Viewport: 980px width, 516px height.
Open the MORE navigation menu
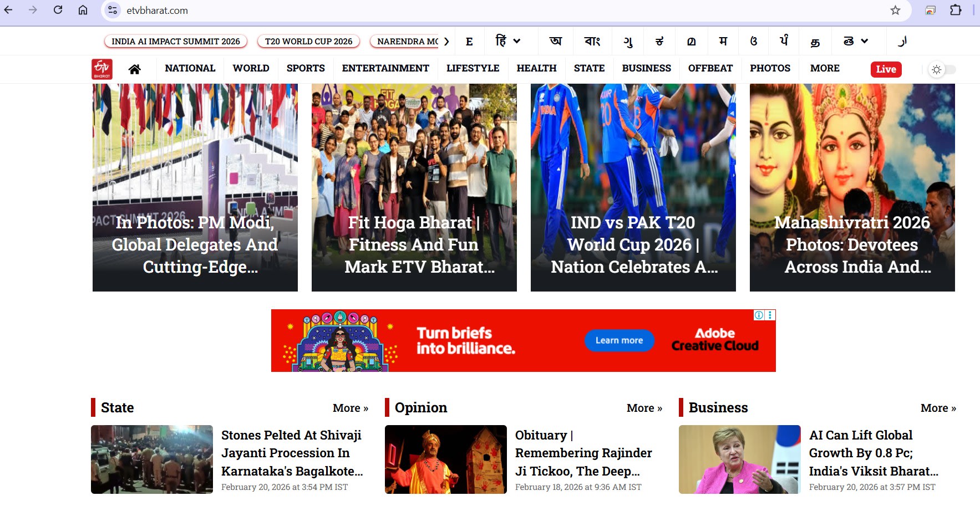click(825, 68)
